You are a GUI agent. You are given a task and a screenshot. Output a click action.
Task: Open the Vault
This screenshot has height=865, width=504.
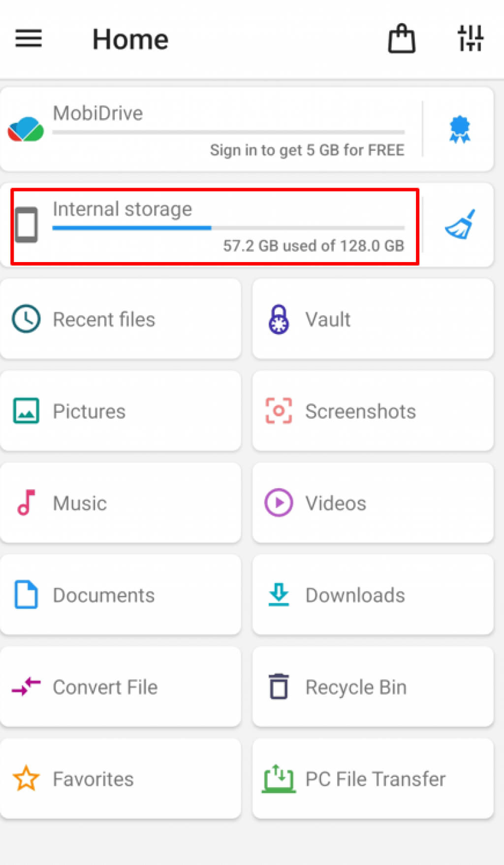[373, 319]
